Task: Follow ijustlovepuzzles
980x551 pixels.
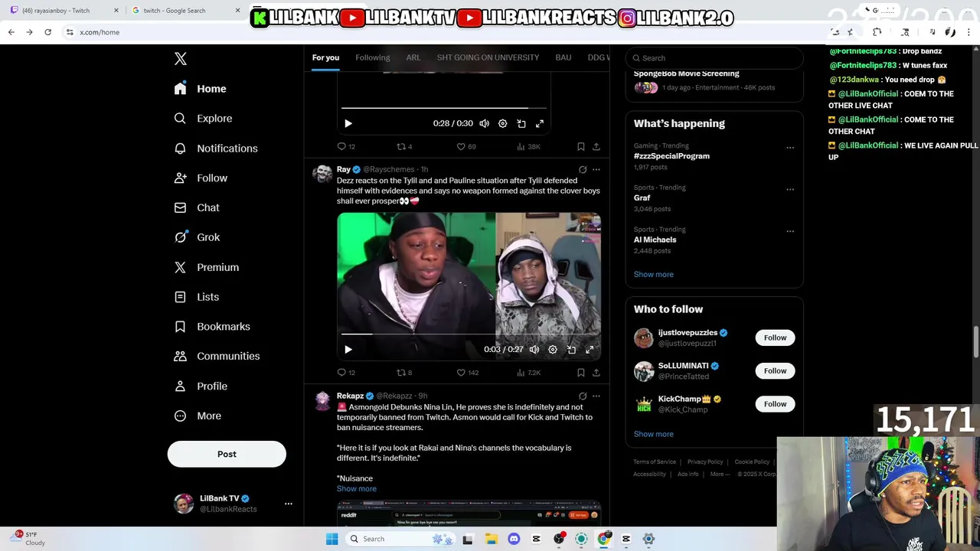Action: pyautogui.click(x=775, y=337)
